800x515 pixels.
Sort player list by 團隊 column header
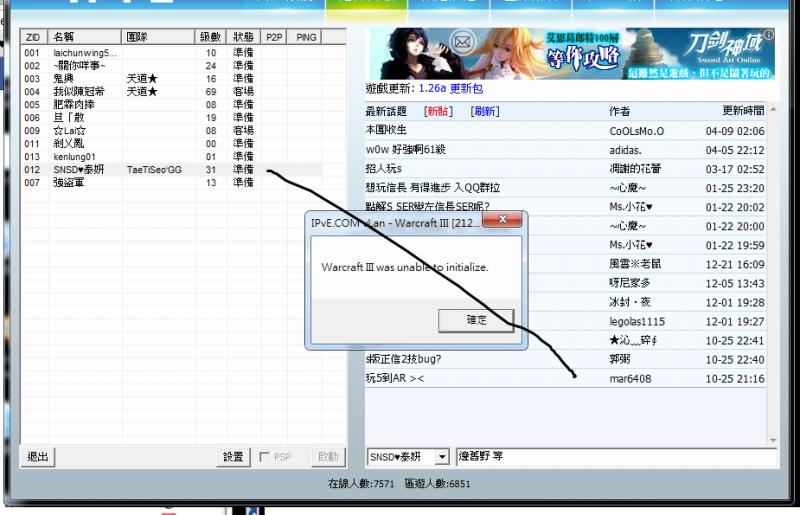tap(158, 37)
